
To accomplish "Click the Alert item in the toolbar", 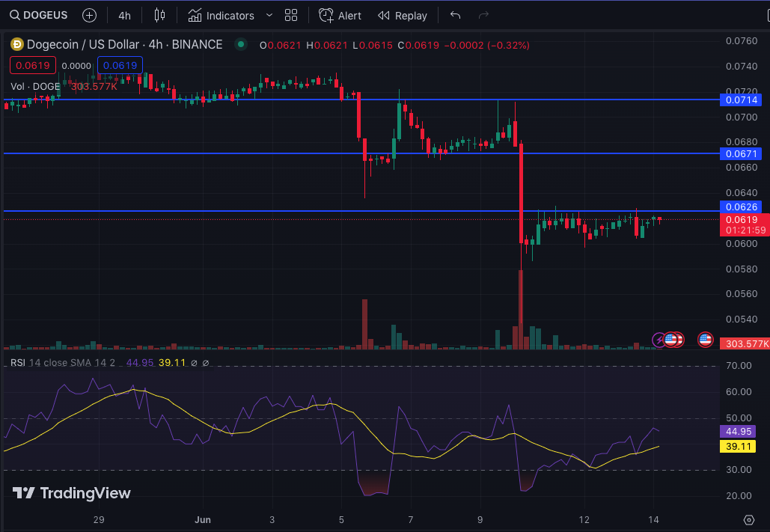I will tap(340, 15).
